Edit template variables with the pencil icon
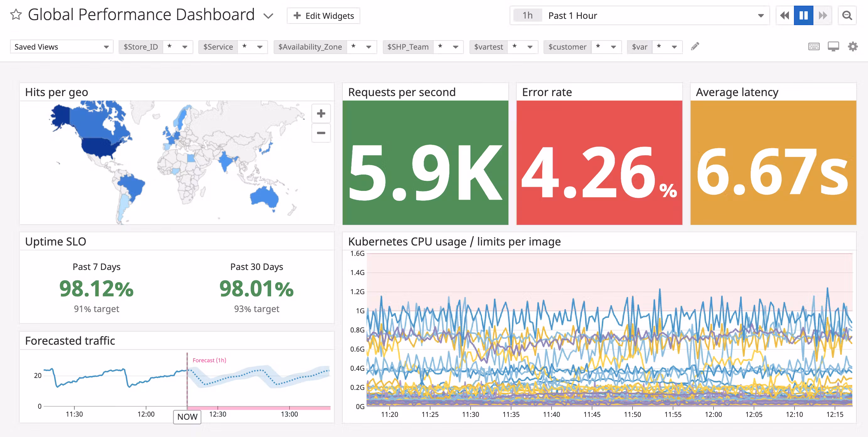The width and height of the screenshot is (868, 437). point(695,46)
